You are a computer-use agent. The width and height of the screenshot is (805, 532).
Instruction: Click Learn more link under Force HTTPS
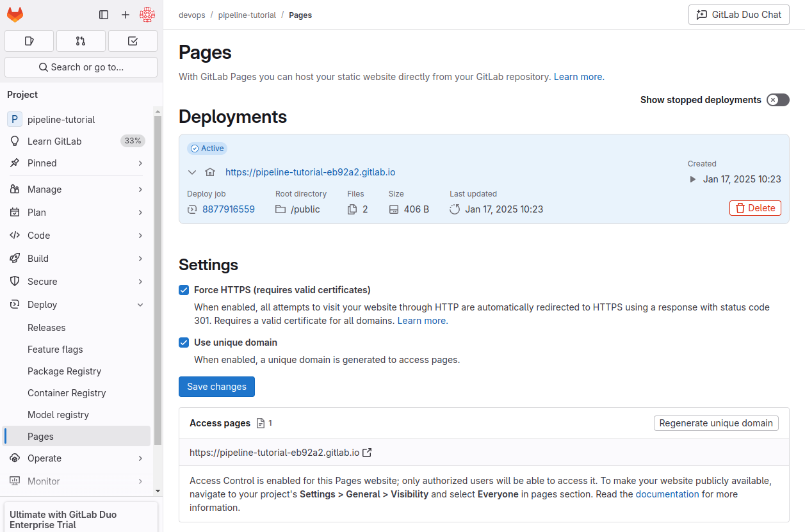click(422, 321)
